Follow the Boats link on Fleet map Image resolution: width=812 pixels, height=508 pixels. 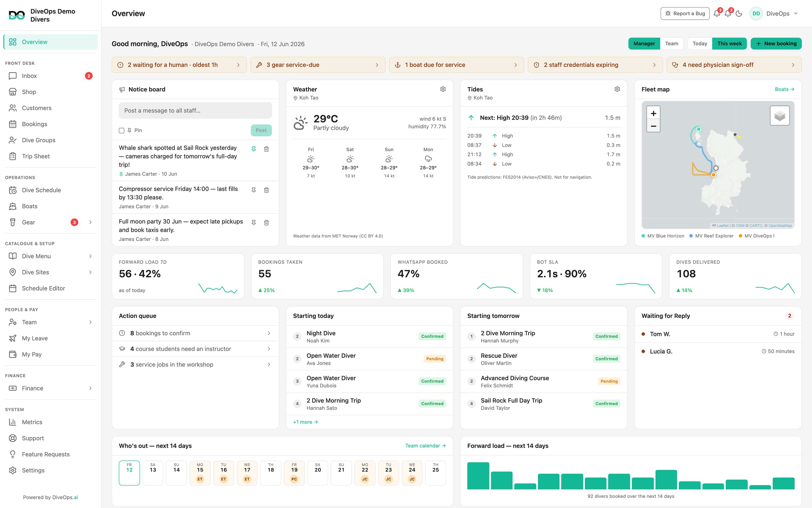pos(784,89)
